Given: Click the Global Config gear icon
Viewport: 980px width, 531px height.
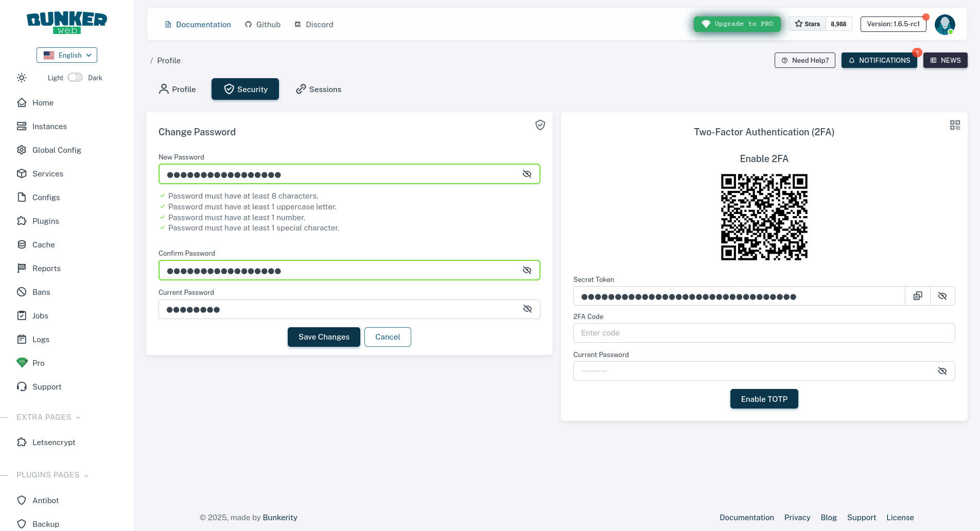Looking at the screenshot, I should tap(22, 150).
